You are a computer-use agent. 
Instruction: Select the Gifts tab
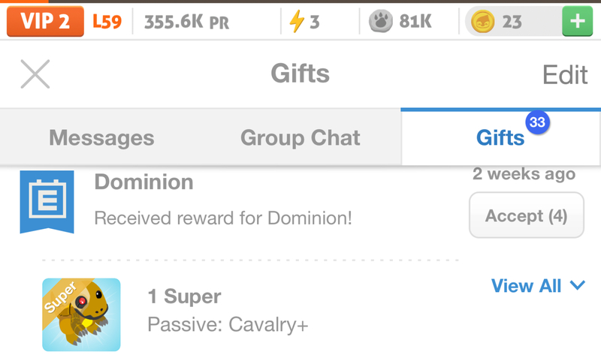click(x=500, y=138)
